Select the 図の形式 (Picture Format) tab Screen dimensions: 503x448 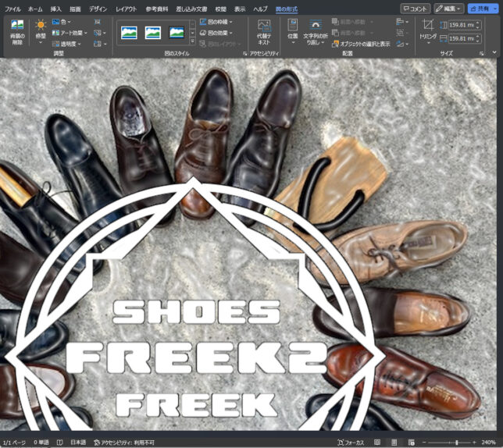[x=287, y=9]
